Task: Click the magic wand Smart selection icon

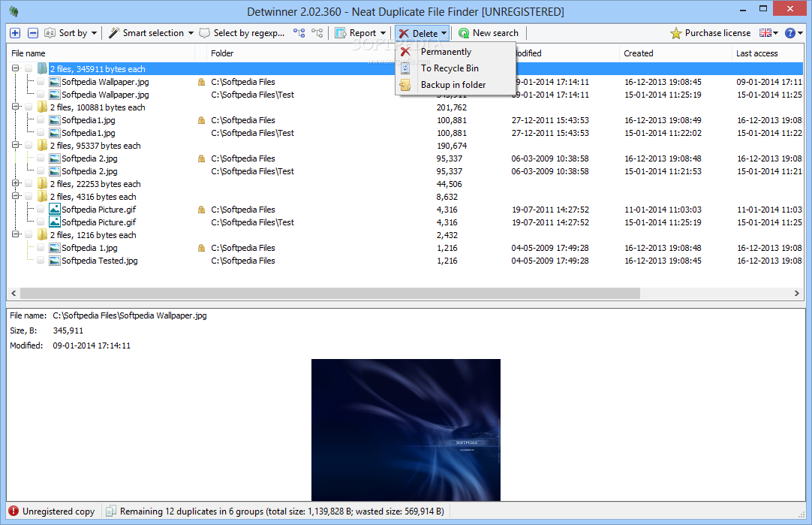Action: click(x=114, y=33)
